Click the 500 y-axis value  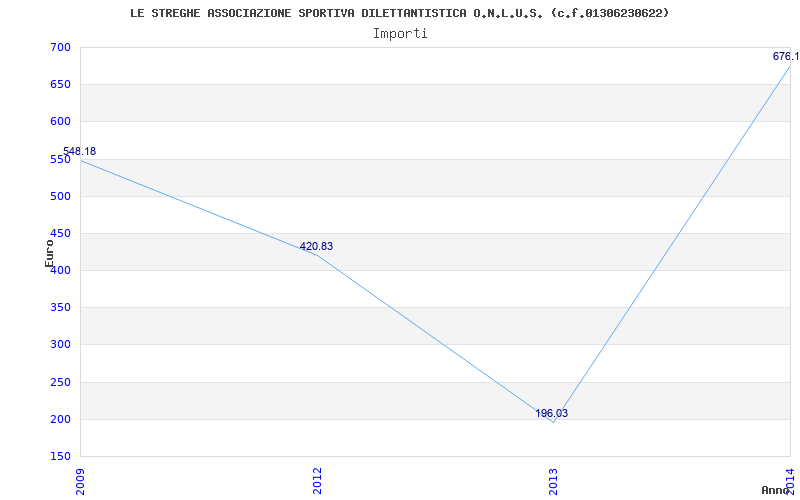(60, 196)
